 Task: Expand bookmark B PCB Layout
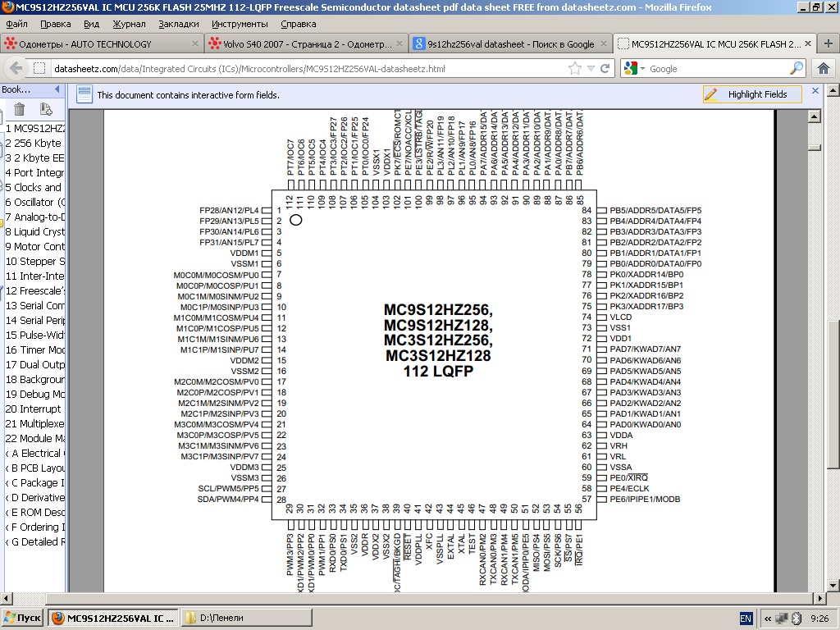(7, 468)
